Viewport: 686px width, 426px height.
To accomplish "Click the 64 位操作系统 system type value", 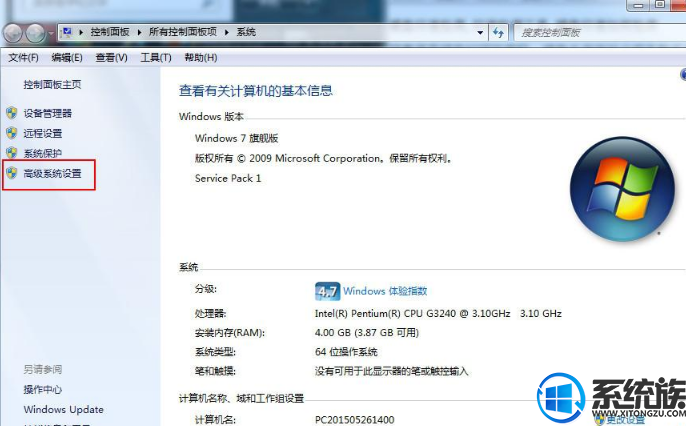I will pos(346,352).
